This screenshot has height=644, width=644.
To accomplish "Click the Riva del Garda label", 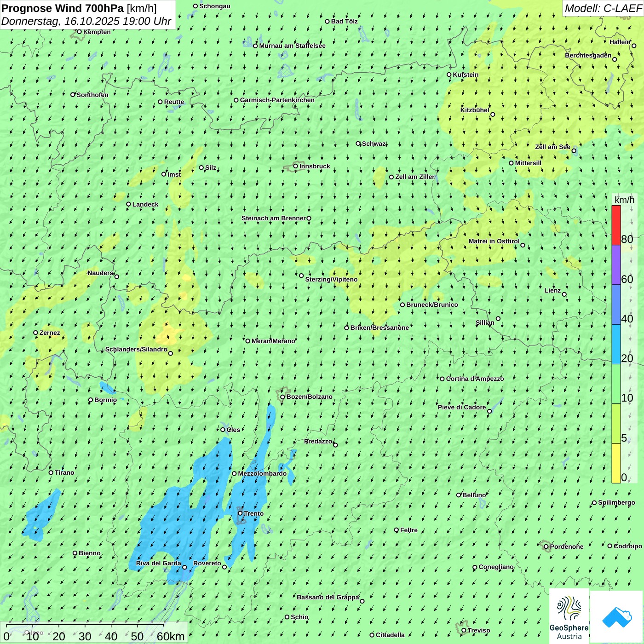I will (x=159, y=563).
